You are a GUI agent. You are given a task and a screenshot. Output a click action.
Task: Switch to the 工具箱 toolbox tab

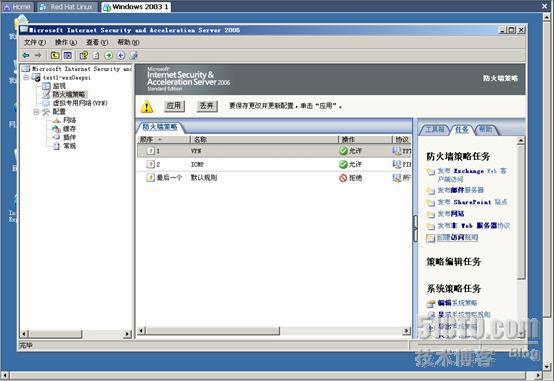435,130
